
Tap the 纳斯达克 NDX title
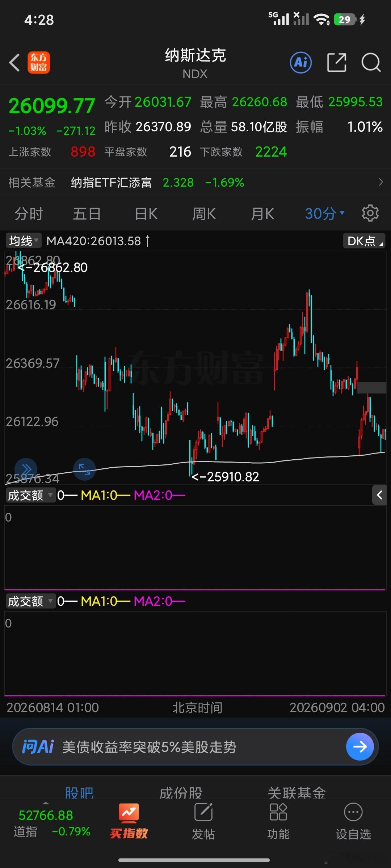tap(195, 63)
